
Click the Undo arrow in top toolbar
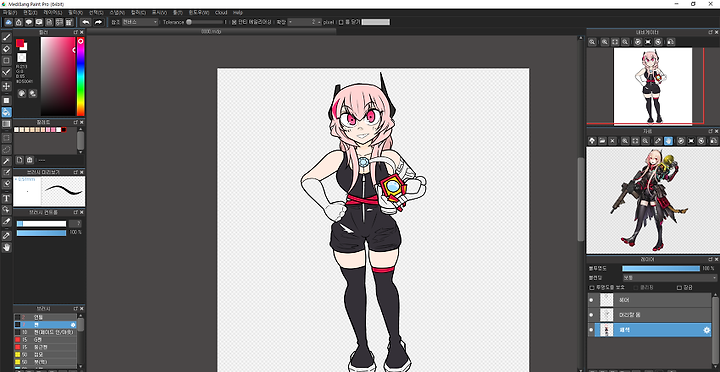tap(85, 22)
